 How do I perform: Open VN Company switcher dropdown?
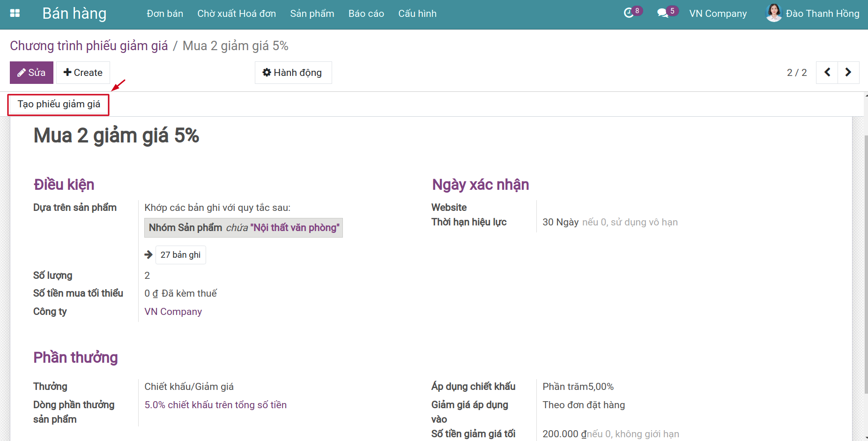[718, 14]
